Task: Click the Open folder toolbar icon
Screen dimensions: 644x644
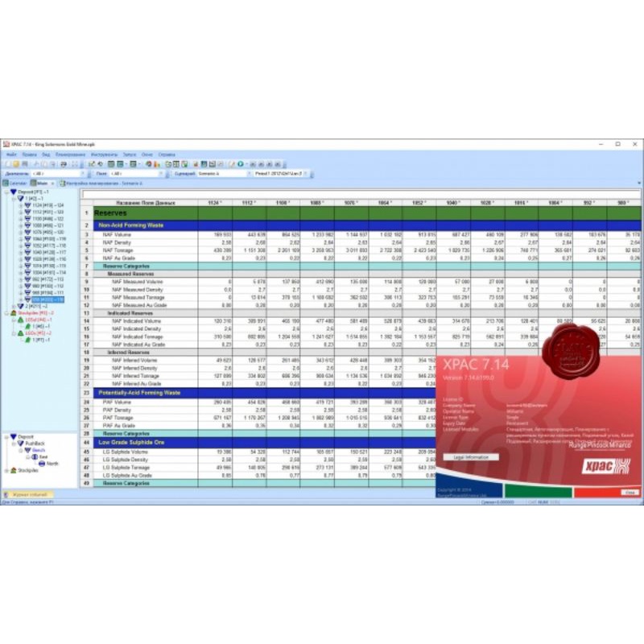Action: click(x=16, y=164)
